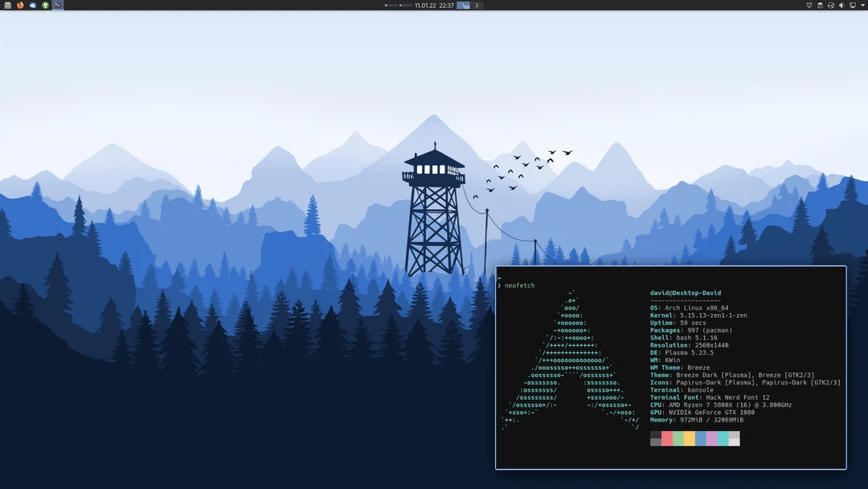Screen dimensions: 868x489
Task: Open calendar by clicking the clock 22:37
Action: click(x=447, y=5)
